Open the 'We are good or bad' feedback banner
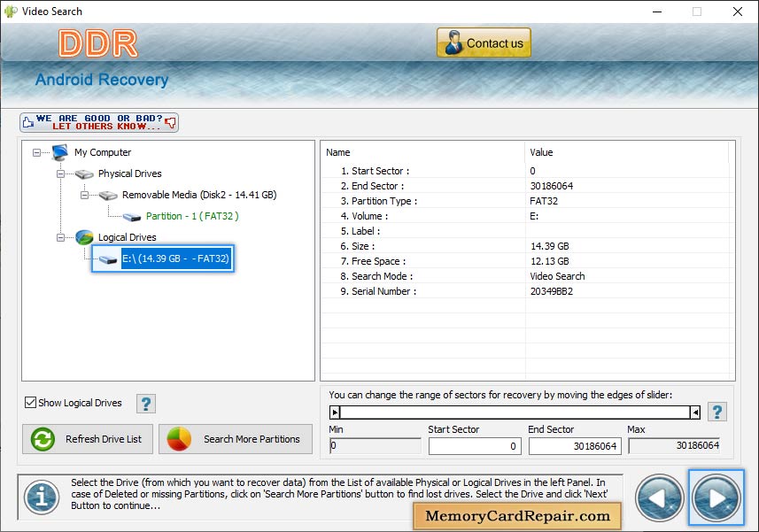759x532 pixels. (x=99, y=122)
